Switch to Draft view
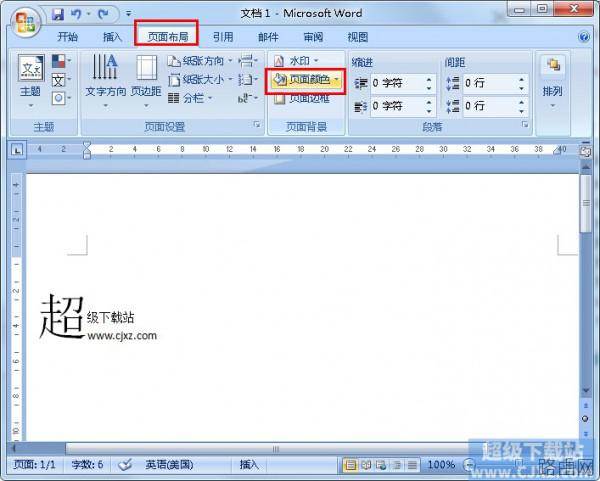 coord(412,465)
